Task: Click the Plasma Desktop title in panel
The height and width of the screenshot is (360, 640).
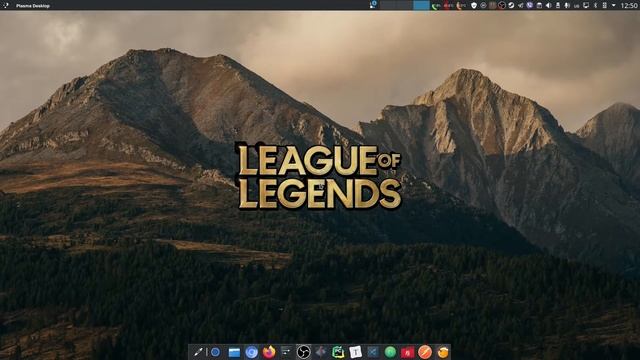Action: click(x=33, y=6)
